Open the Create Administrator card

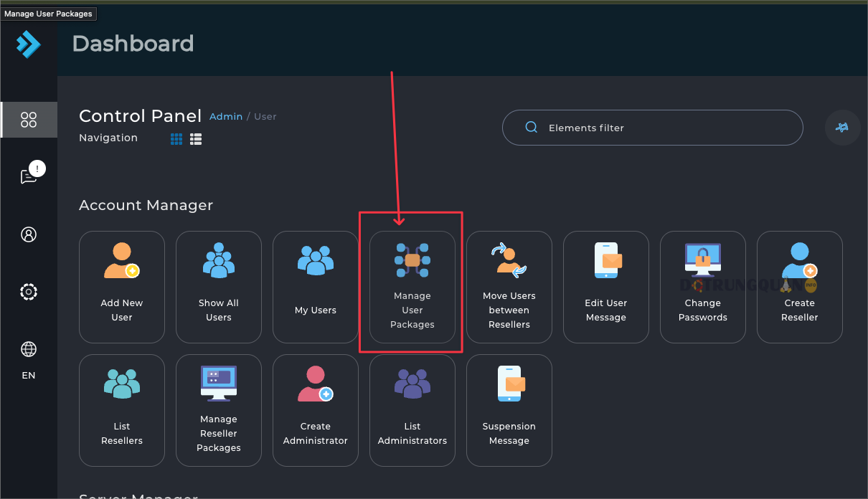316,410
